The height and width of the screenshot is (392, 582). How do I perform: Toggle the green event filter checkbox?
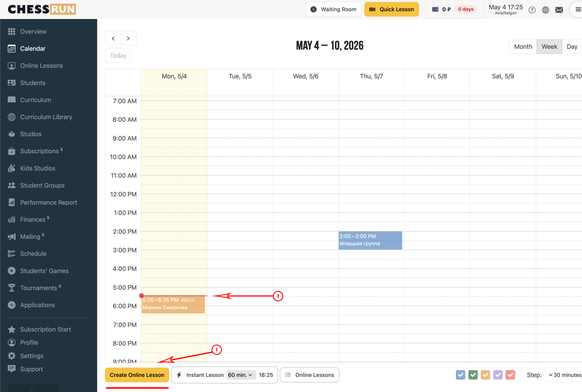tap(473, 375)
